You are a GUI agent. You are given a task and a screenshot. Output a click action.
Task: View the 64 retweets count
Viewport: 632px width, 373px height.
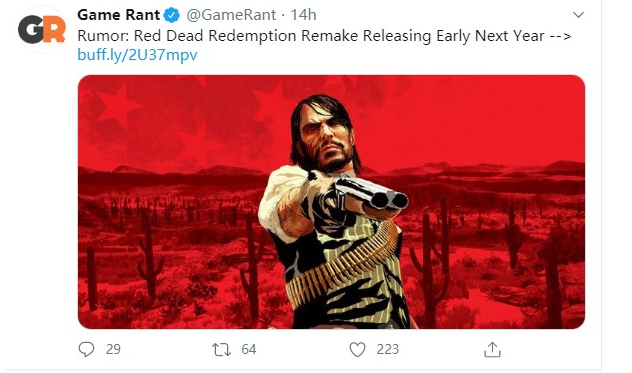pyautogui.click(x=249, y=349)
